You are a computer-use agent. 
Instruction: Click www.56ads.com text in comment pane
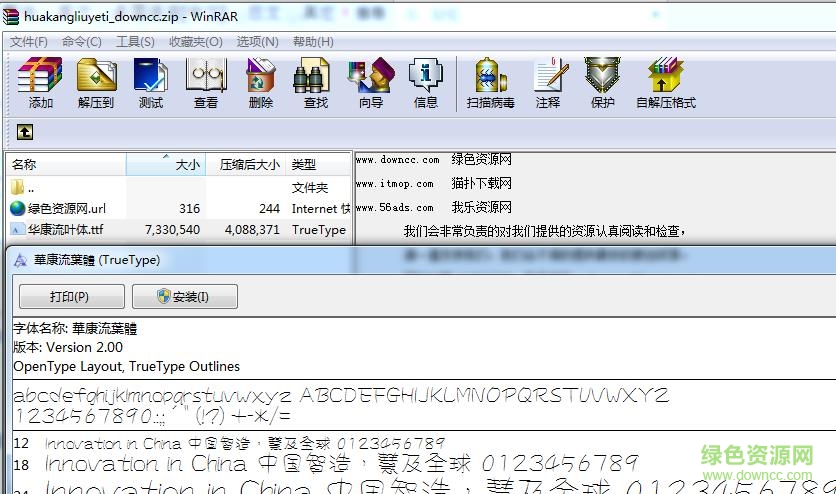click(395, 207)
